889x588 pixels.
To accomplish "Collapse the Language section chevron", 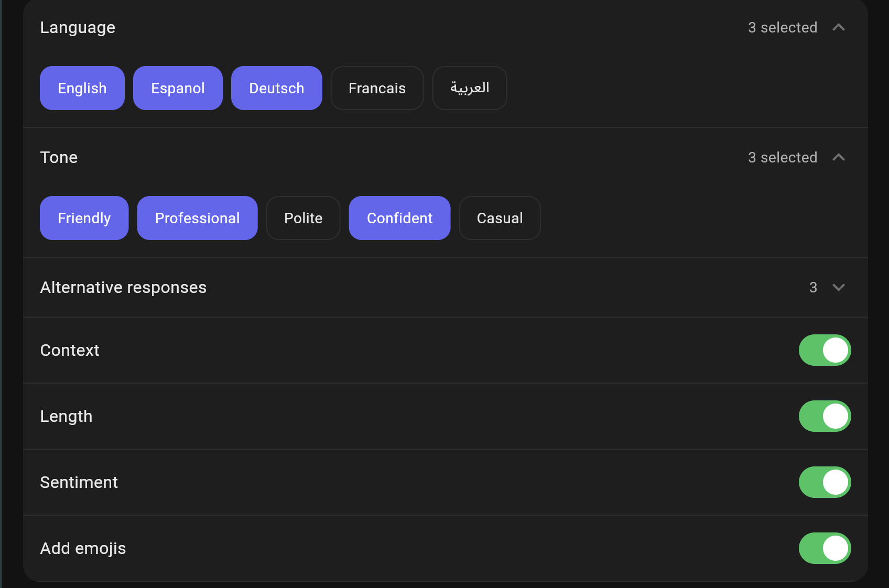I will (x=839, y=27).
